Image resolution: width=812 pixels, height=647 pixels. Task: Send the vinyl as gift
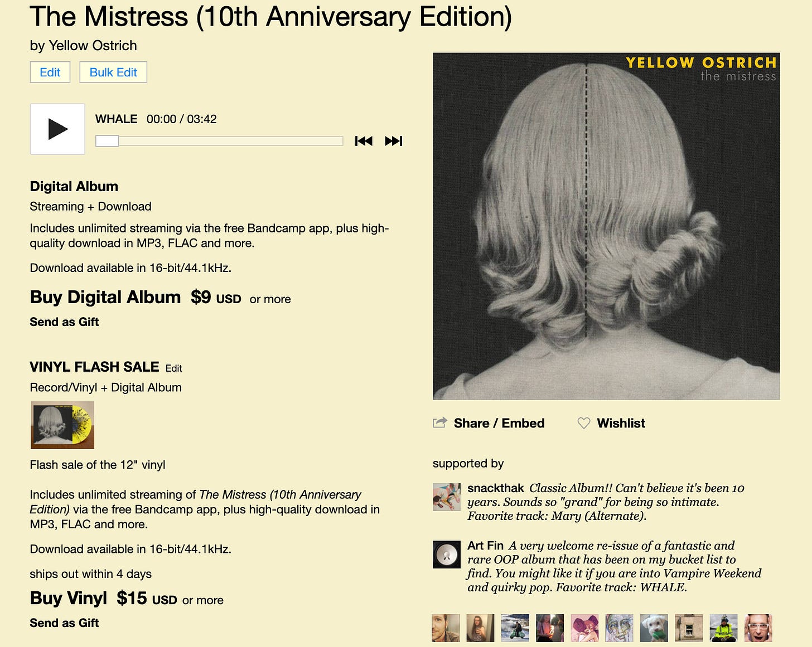click(x=64, y=622)
